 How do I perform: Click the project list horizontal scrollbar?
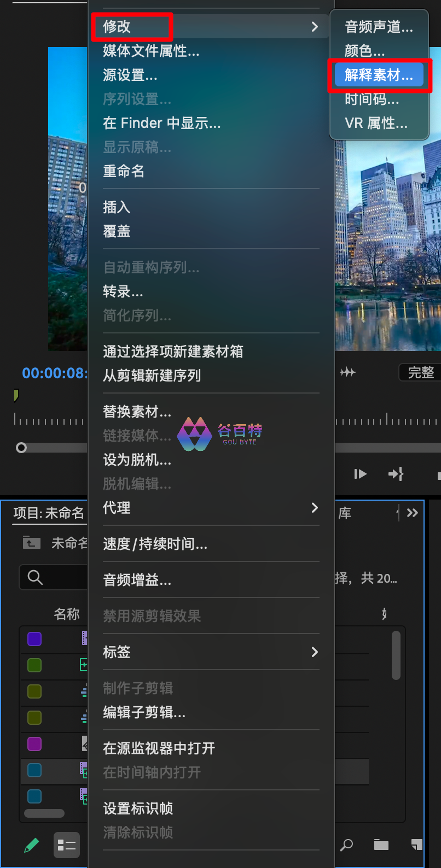coord(44,813)
